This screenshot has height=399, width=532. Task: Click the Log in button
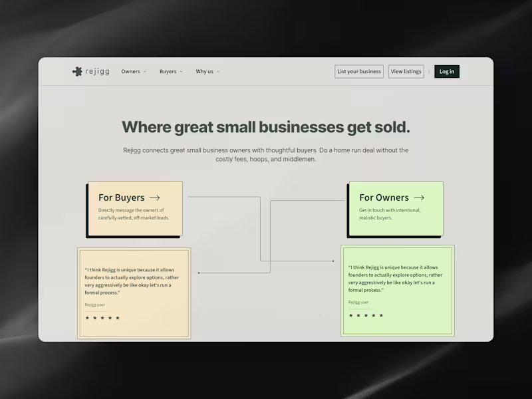(x=447, y=72)
